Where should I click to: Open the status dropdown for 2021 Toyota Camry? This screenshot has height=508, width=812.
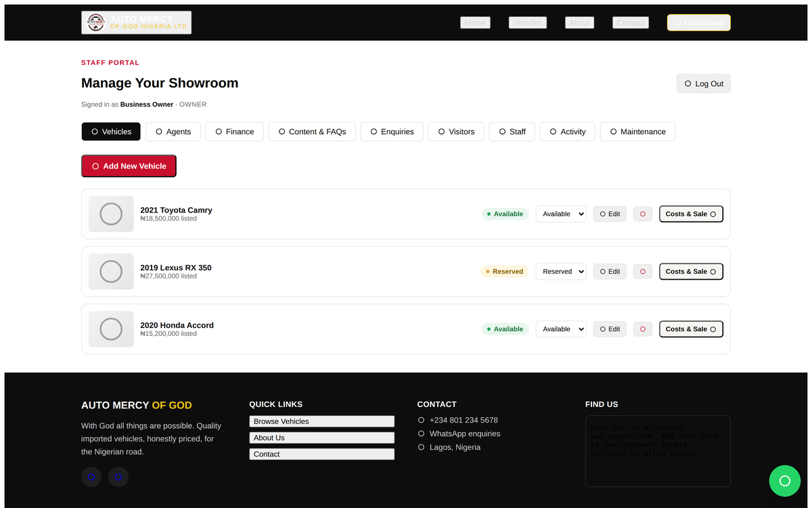[x=561, y=214]
